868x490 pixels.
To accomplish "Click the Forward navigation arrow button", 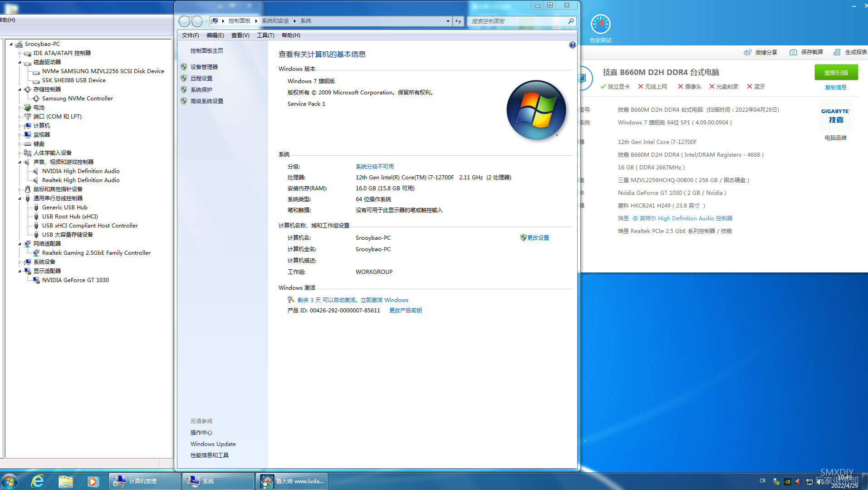I will pos(197,21).
